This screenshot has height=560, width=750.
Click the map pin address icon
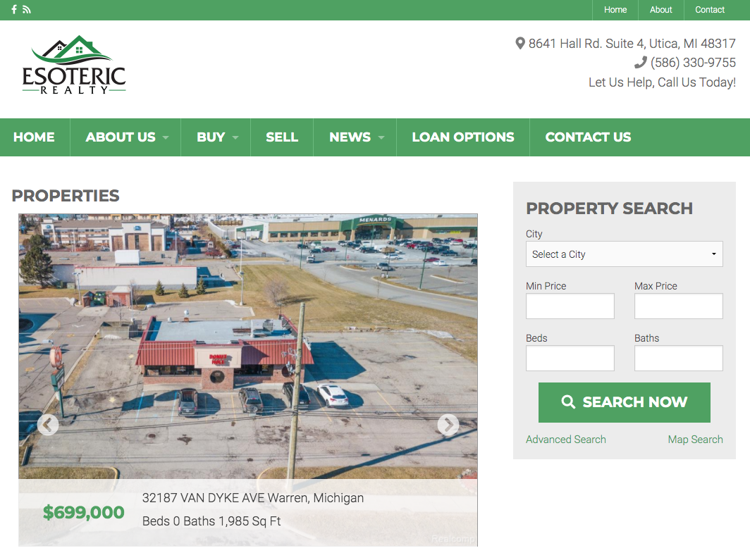point(520,44)
